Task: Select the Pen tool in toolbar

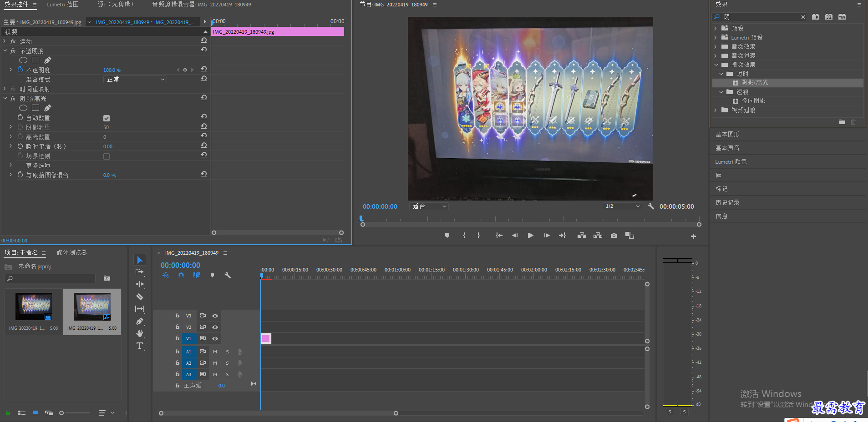Action: point(140,321)
